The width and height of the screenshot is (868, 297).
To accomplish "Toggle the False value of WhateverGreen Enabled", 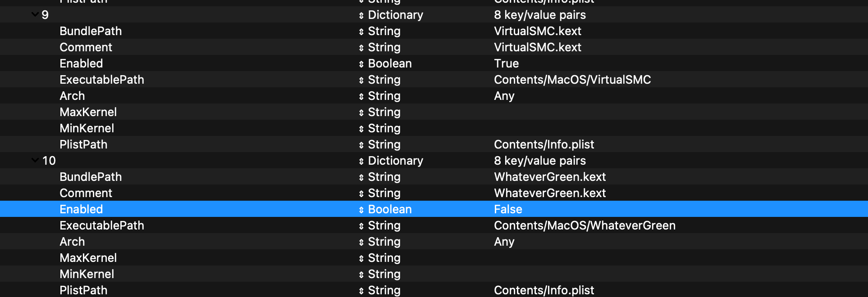I will point(508,209).
